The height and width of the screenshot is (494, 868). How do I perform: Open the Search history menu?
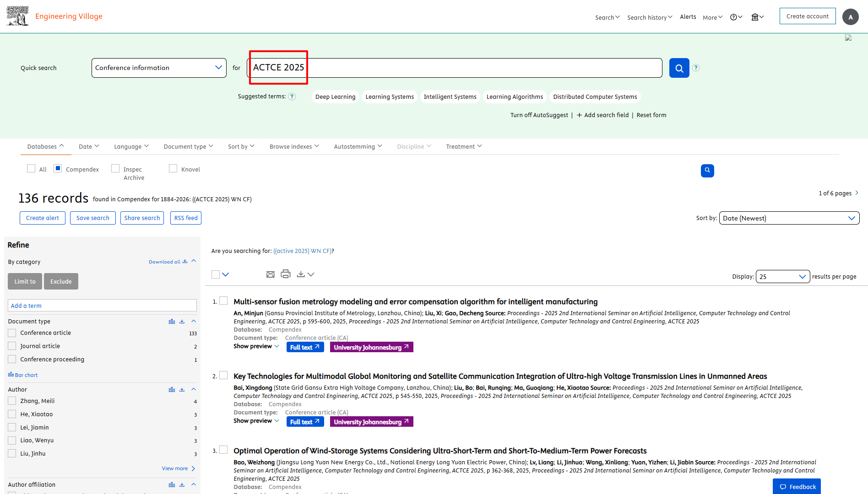pos(650,17)
